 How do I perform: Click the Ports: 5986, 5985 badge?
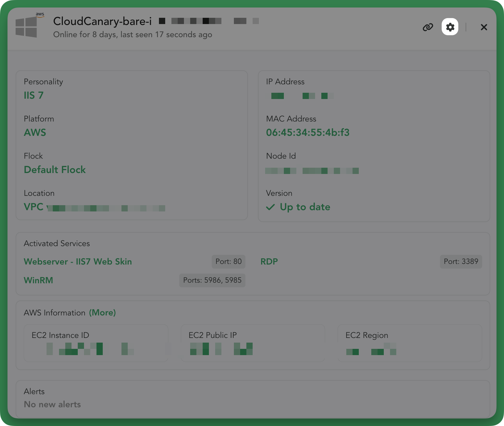212,280
